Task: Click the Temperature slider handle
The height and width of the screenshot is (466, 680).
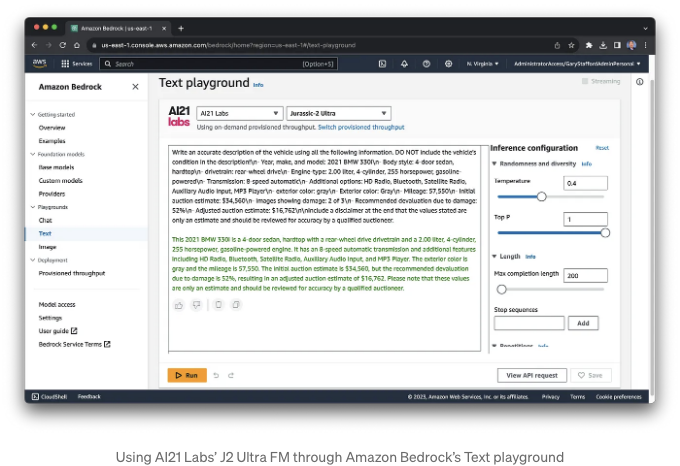Action: [x=541, y=197]
